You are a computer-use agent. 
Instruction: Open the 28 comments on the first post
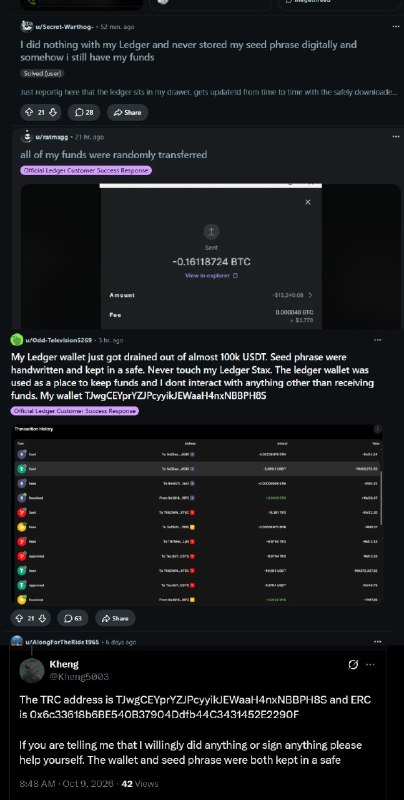point(84,113)
